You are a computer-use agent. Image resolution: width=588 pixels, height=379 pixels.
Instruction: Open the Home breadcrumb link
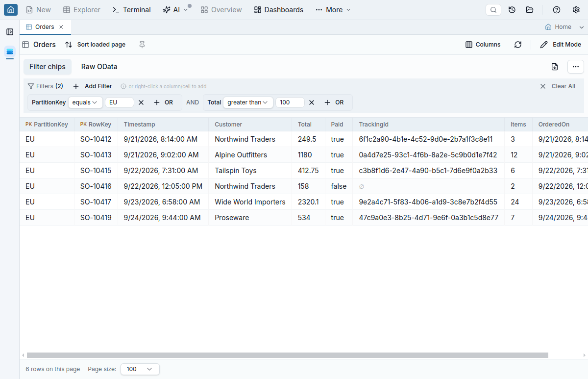pyautogui.click(x=559, y=27)
